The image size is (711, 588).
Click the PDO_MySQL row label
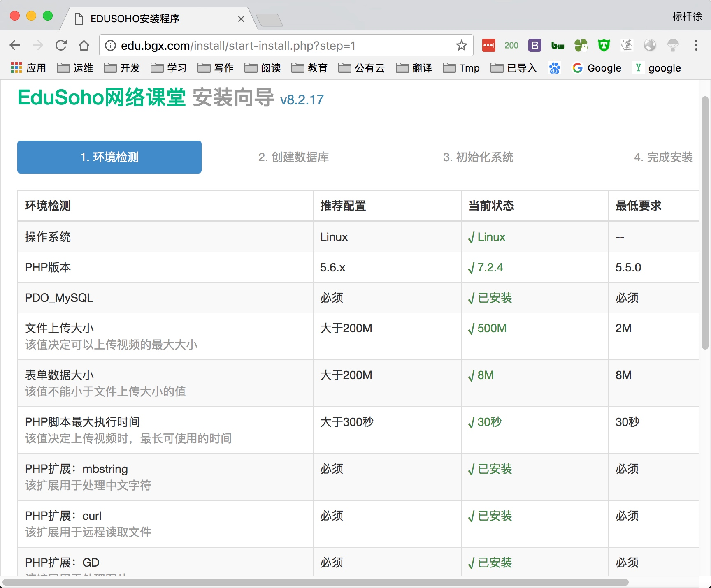pyautogui.click(x=59, y=298)
